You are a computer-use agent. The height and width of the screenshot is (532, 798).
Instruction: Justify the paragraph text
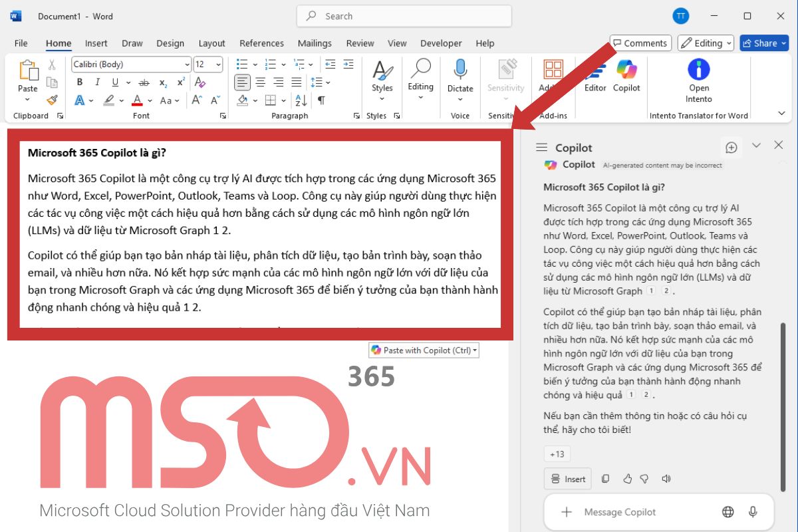point(297,82)
